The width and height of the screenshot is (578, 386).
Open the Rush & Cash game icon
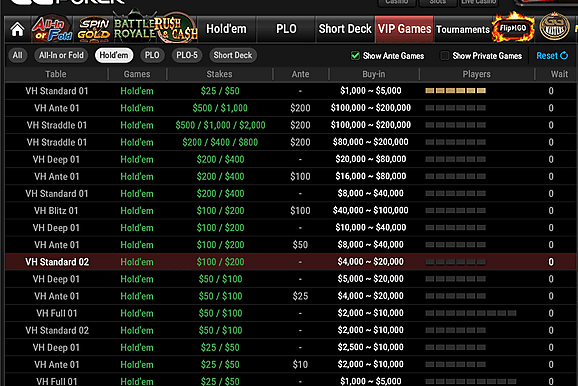(x=176, y=29)
